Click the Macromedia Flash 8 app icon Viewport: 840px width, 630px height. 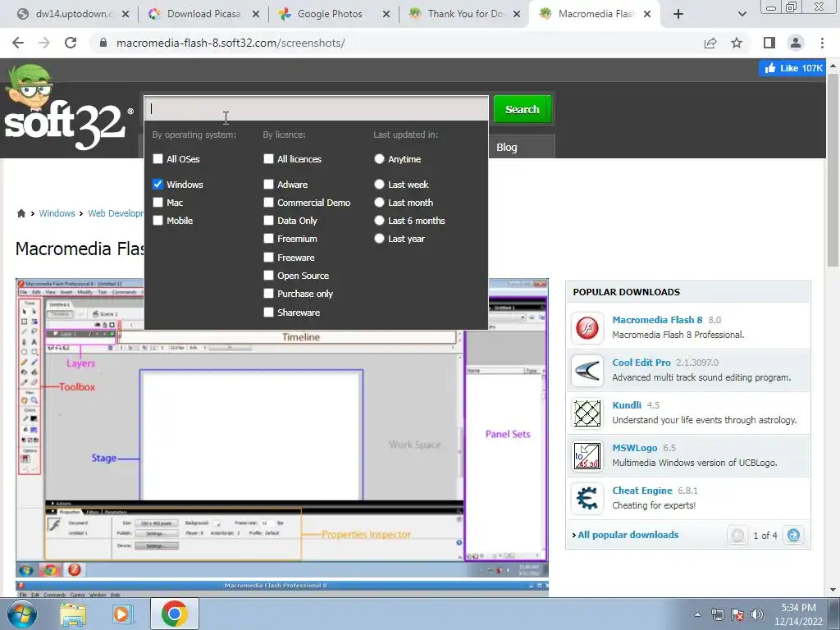click(587, 327)
